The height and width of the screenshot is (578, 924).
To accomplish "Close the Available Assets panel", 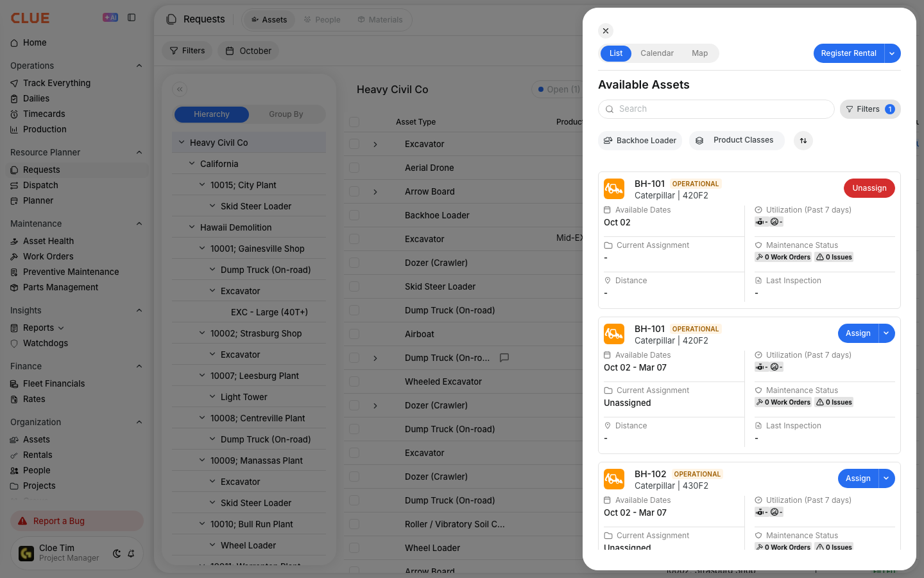I will [606, 31].
